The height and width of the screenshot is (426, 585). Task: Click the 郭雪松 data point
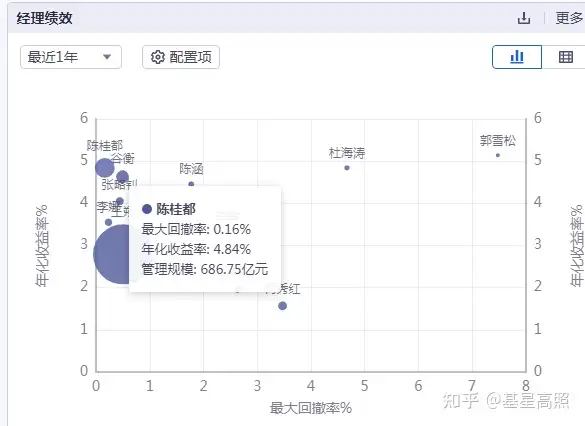click(498, 155)
